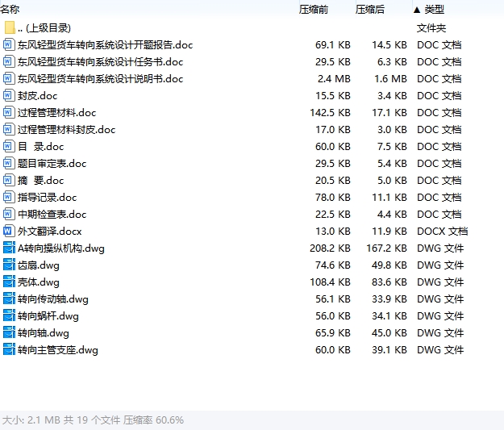The width and height of the screenshot is (504, 430).
Task: Click the Word icon of 东风轻型货车转向系统设计说明书.doc
Action: click(x=9, y=78)
